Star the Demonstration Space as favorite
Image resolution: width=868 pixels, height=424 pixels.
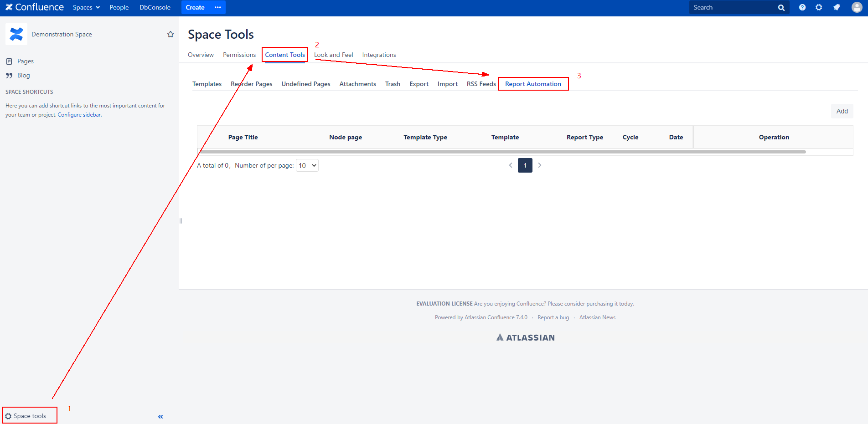[x=170, y=34]
